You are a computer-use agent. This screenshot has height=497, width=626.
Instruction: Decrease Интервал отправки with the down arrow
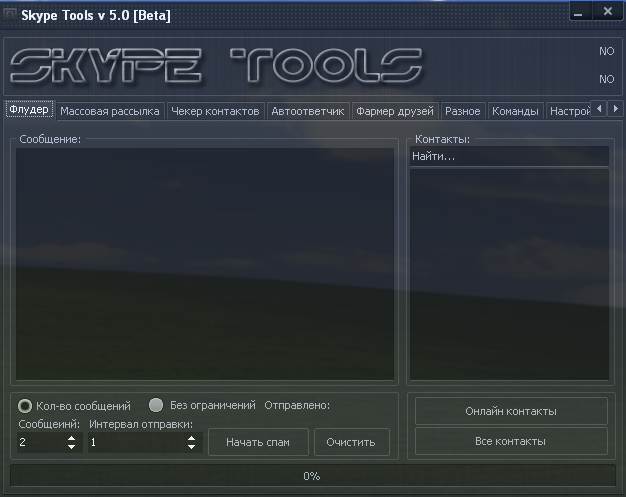click(192, 447)
